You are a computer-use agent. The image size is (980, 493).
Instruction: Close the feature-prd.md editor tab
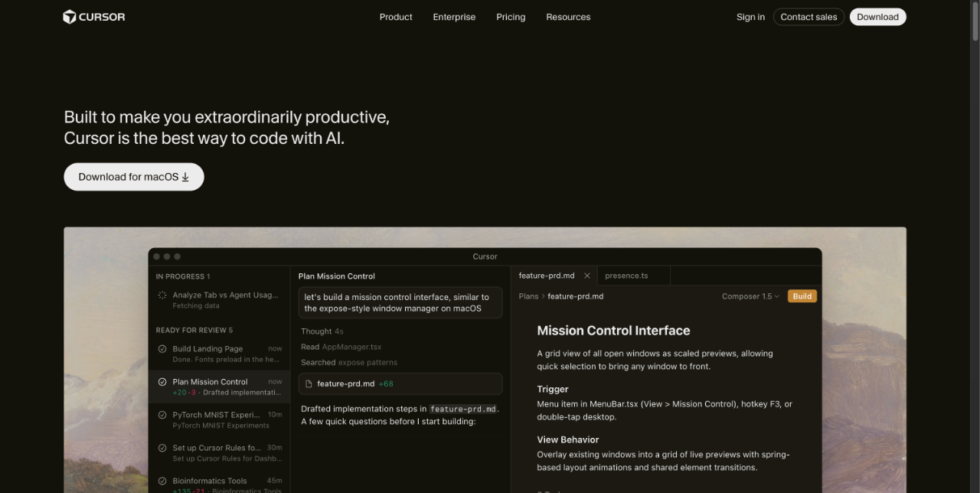[x=587, y=275]
